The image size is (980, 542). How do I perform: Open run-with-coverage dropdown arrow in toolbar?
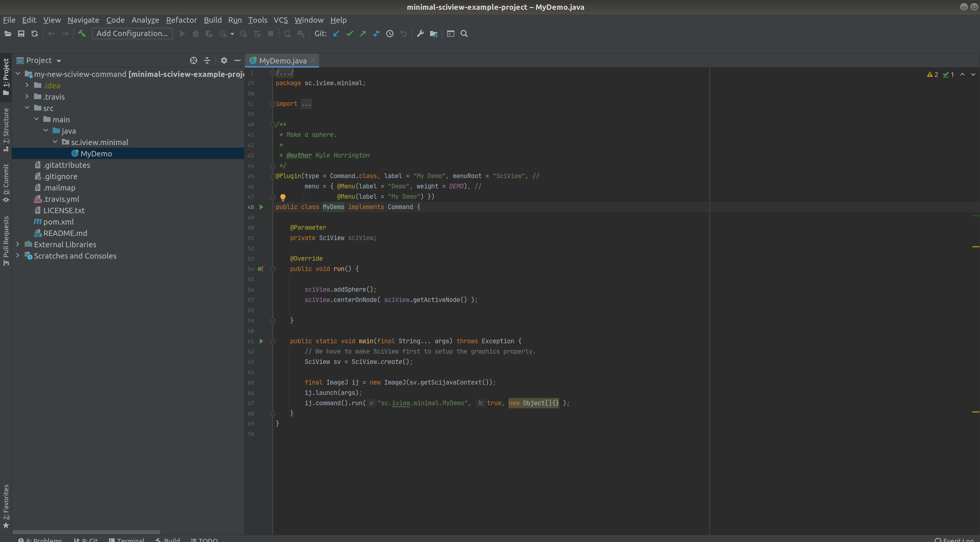tap(232, 34)
